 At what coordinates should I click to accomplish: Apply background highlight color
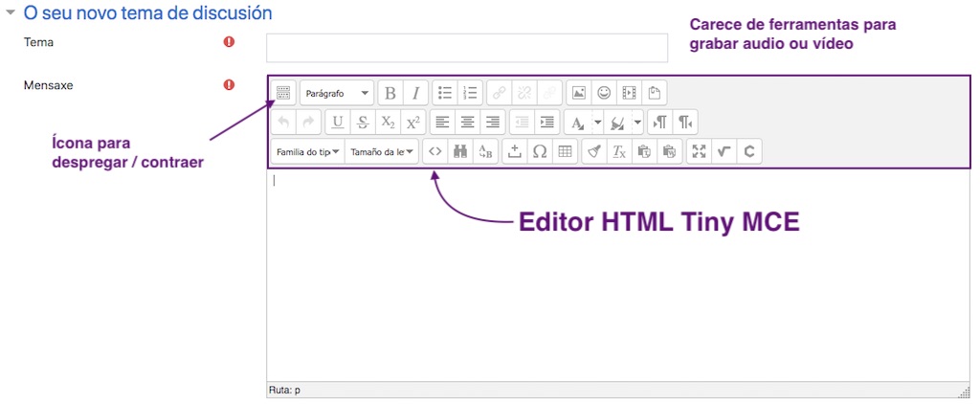click(x=618, y=123)
